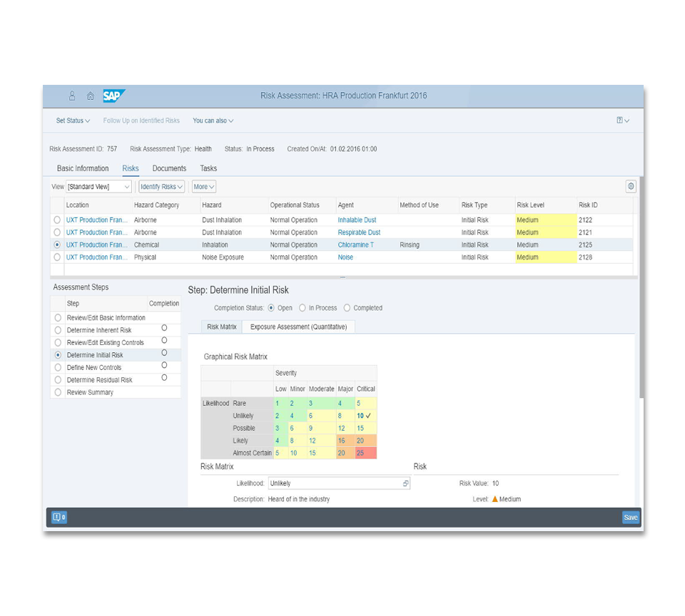This screenshot has height=616, width=685.
Task: Click the SAP logo
Action: click(113, 96)
